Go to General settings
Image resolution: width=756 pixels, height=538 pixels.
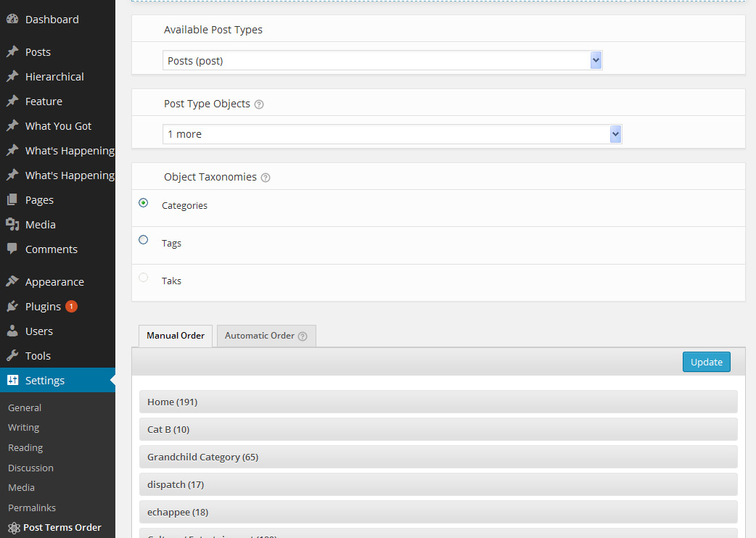coord(25,407)
